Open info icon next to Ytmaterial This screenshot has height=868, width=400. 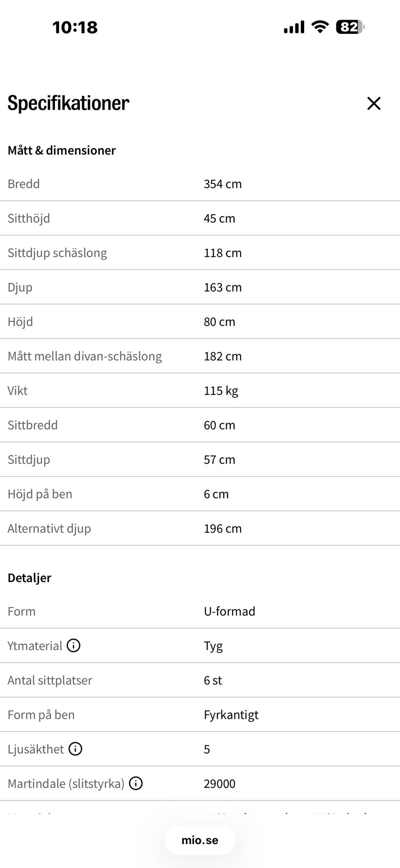pos(74,645)
